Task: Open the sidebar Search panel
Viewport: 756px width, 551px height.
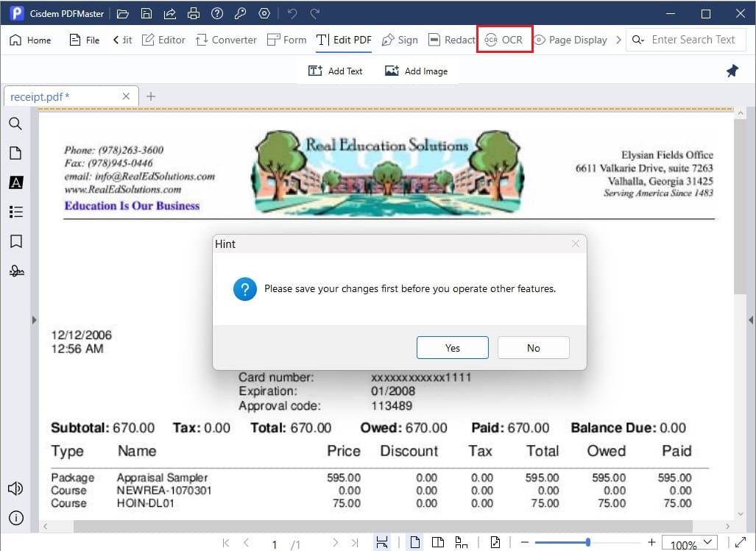Action: [16, 124]
